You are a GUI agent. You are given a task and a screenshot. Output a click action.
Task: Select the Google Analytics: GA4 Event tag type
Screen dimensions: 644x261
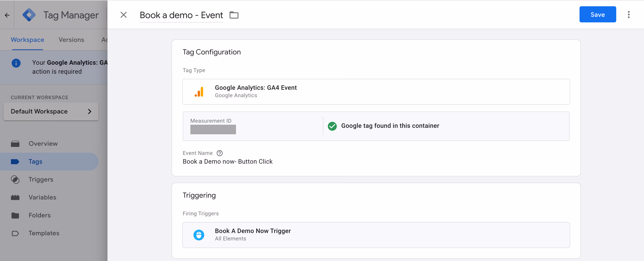376,92
